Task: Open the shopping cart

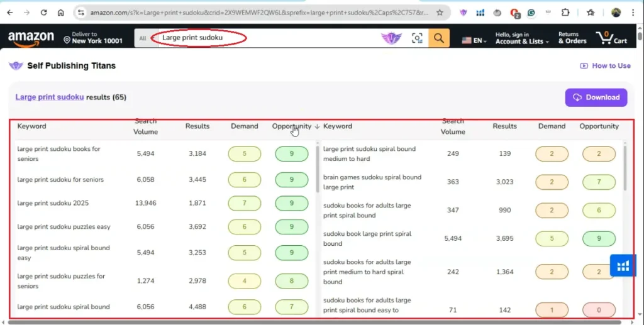Action: pyautogui.click(x=611, y=38)
